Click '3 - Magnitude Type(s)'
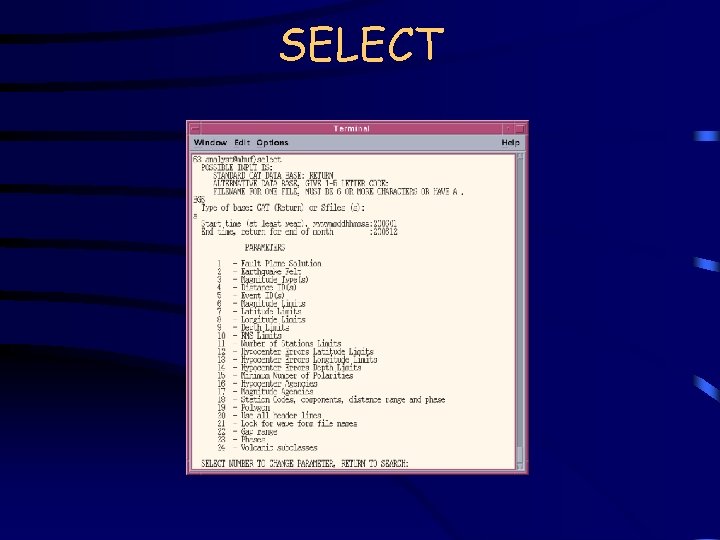This screenshot has height=540, width=720. pos(263,280)
